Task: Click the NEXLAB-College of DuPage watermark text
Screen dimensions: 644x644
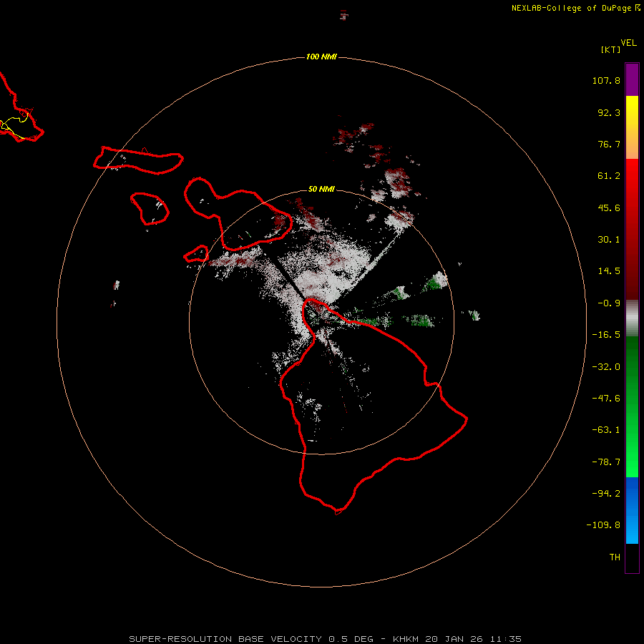Action: click(575, 8)
